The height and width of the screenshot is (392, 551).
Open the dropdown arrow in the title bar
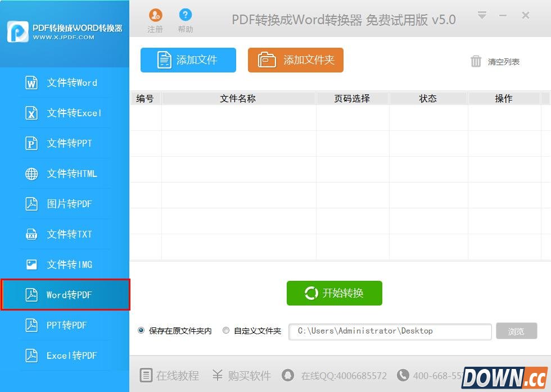(x=482, y=16)
